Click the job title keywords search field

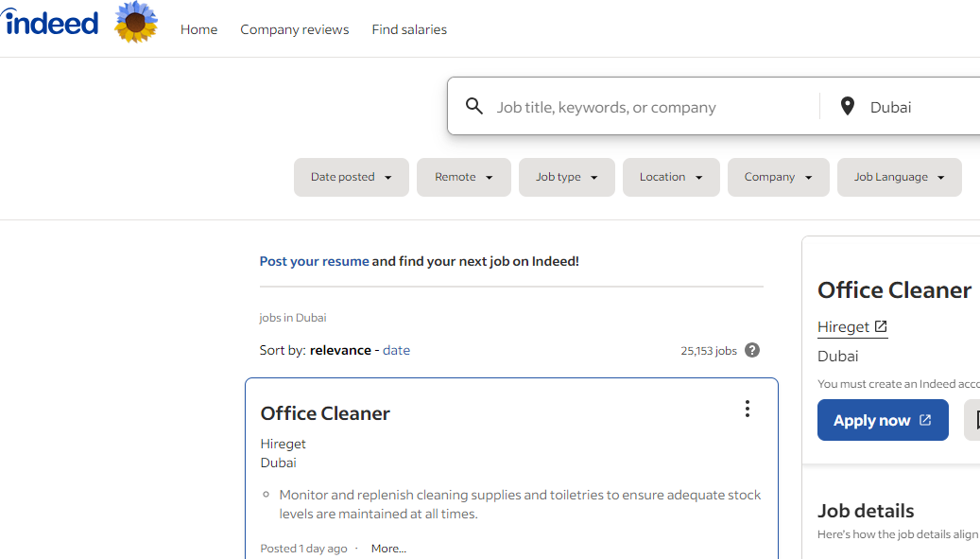click(x=652, y=107)
